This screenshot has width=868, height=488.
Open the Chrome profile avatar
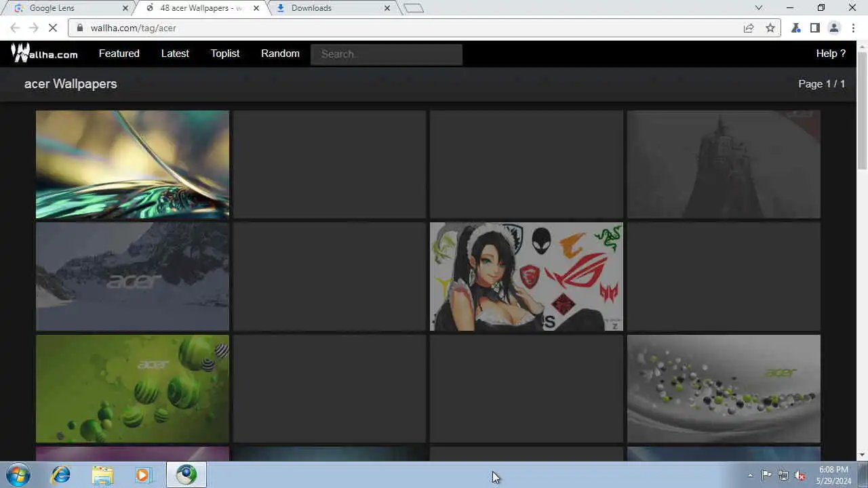(x=834, y=28)
